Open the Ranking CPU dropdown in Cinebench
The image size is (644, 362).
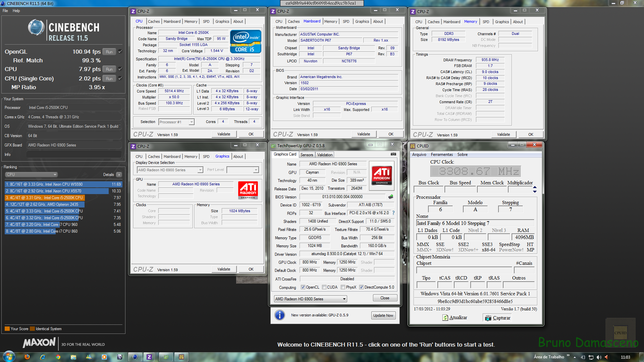click(x=31, y=175)
